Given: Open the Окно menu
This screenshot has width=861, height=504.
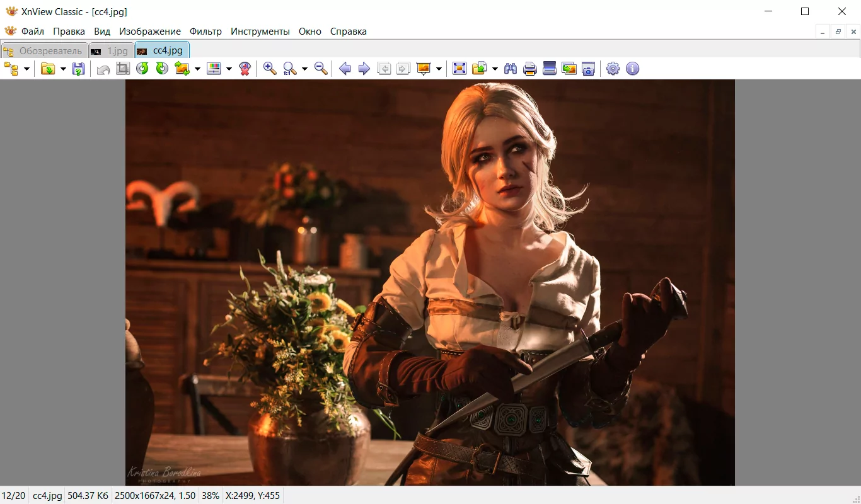Looking at the screenshot, I should [310, 31].
